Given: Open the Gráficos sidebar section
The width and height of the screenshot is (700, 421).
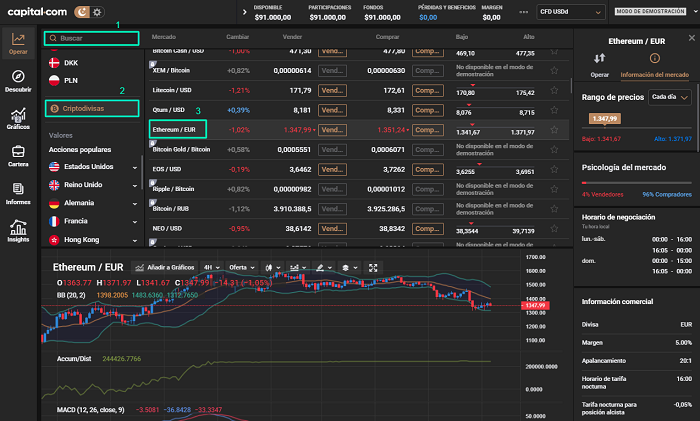Looking at the screenshot, I should [18, 118].
